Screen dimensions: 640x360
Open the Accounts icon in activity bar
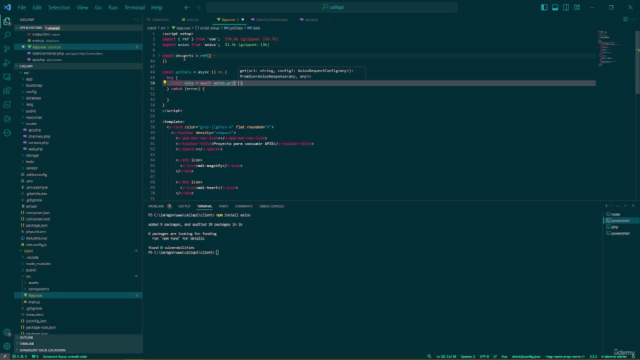point(7,333)
